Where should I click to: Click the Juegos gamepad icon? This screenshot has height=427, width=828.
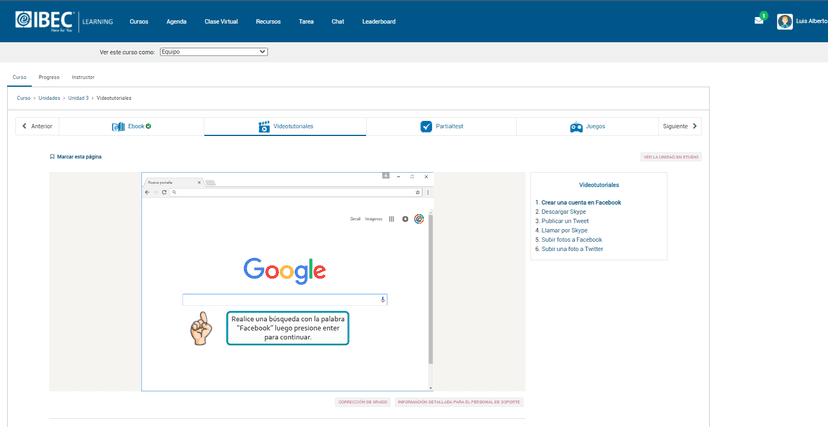tap(576, 127)
